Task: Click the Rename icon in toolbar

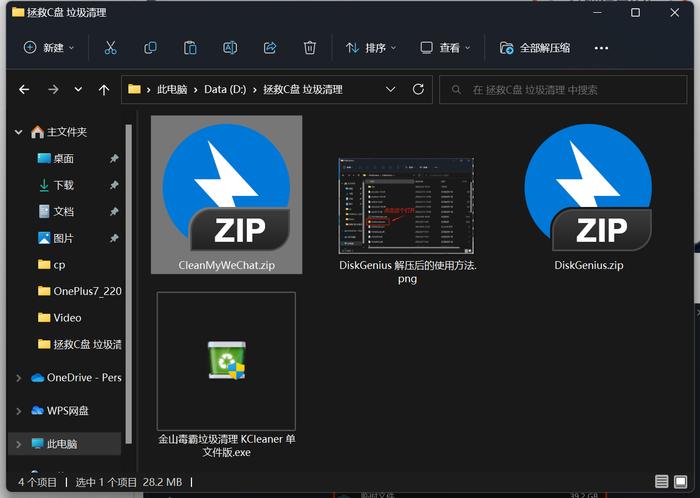Action: (x=230, y=48)
